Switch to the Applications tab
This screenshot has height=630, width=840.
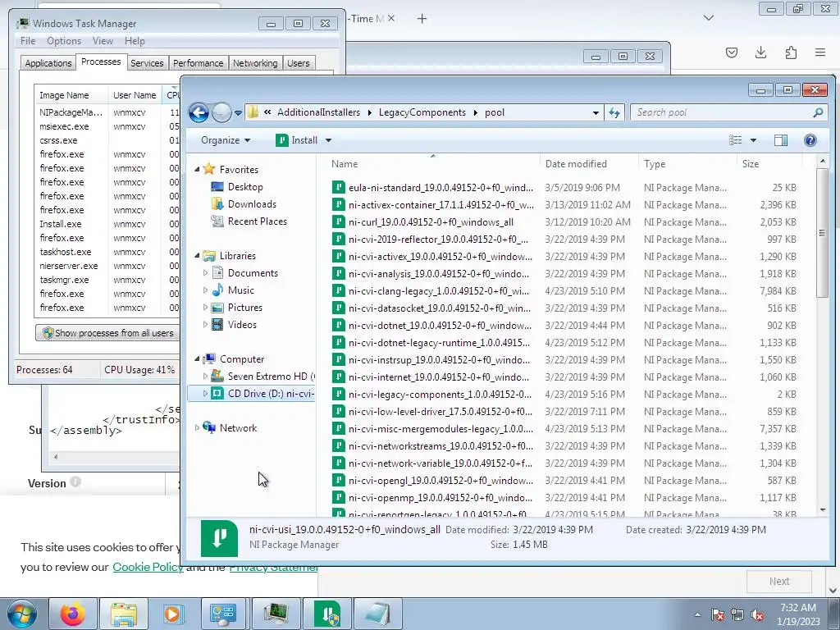tap(48, 62)
